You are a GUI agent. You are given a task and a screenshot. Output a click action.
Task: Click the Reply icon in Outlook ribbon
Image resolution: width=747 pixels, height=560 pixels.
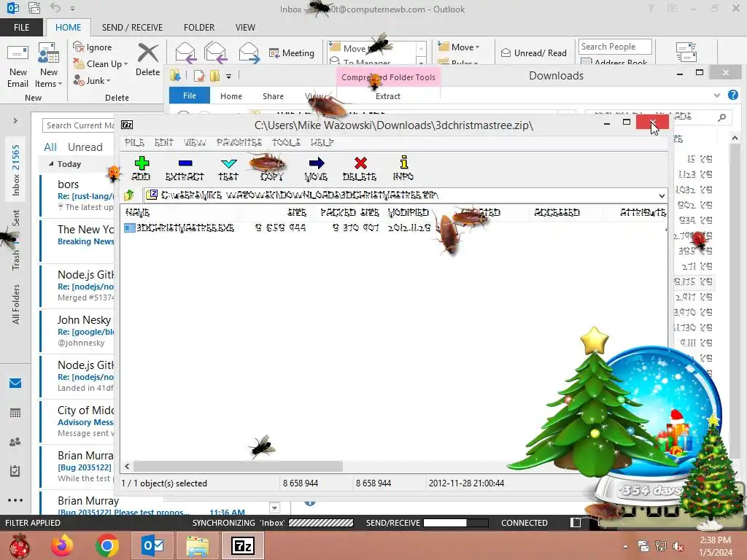185,52
